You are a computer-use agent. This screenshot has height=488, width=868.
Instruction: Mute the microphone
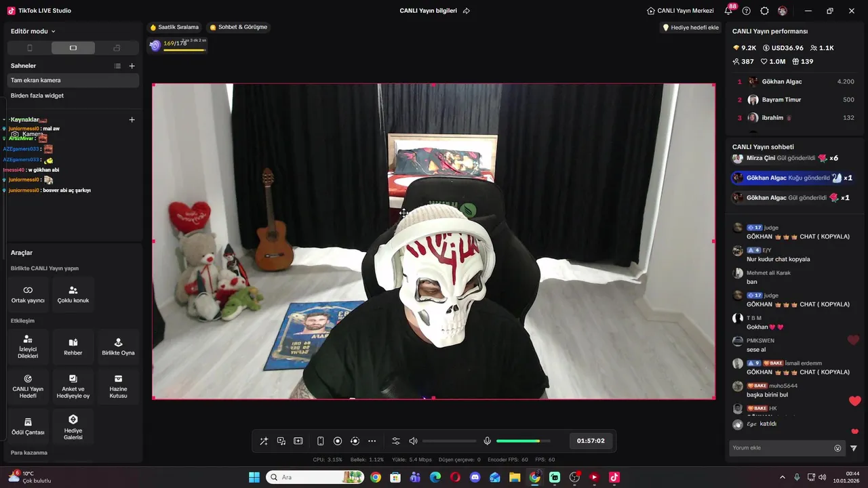487,441
